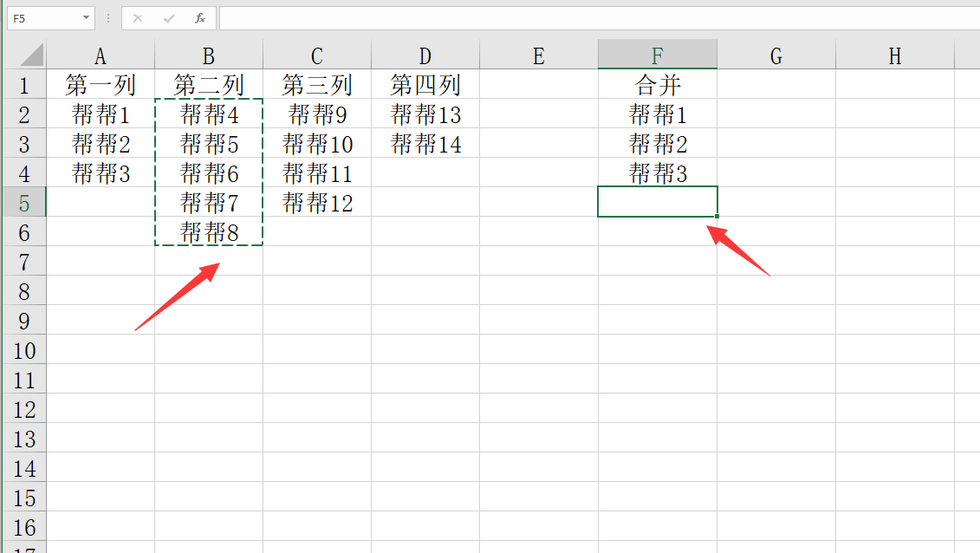Select row 7 header
This screenshot has width=980, height=553.
pos(24,261)
